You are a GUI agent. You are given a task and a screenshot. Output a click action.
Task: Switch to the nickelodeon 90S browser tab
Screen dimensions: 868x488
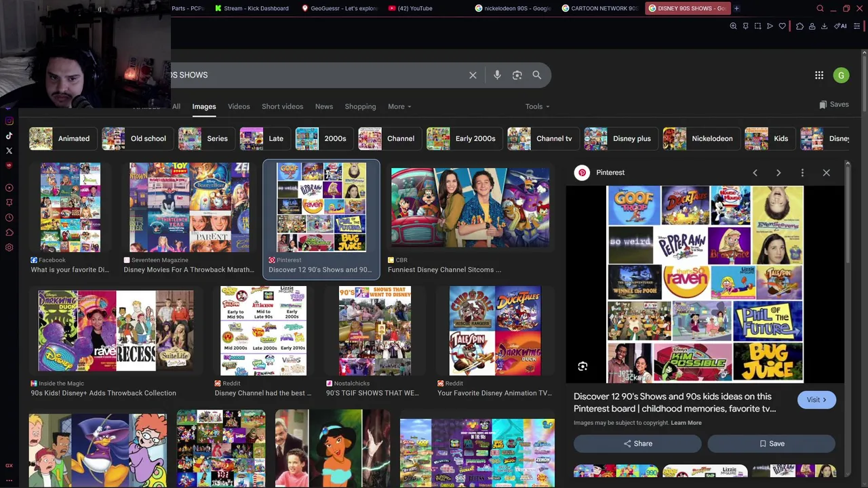[513, 8]
